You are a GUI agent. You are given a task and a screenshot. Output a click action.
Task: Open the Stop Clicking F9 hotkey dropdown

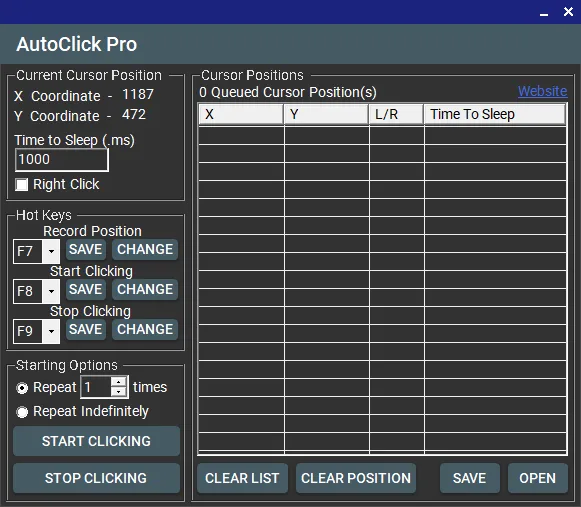click(x=51, y=331)
